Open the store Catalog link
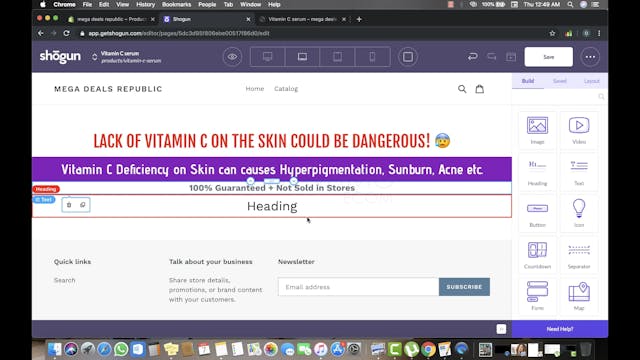640x360 pixels. 286,89
